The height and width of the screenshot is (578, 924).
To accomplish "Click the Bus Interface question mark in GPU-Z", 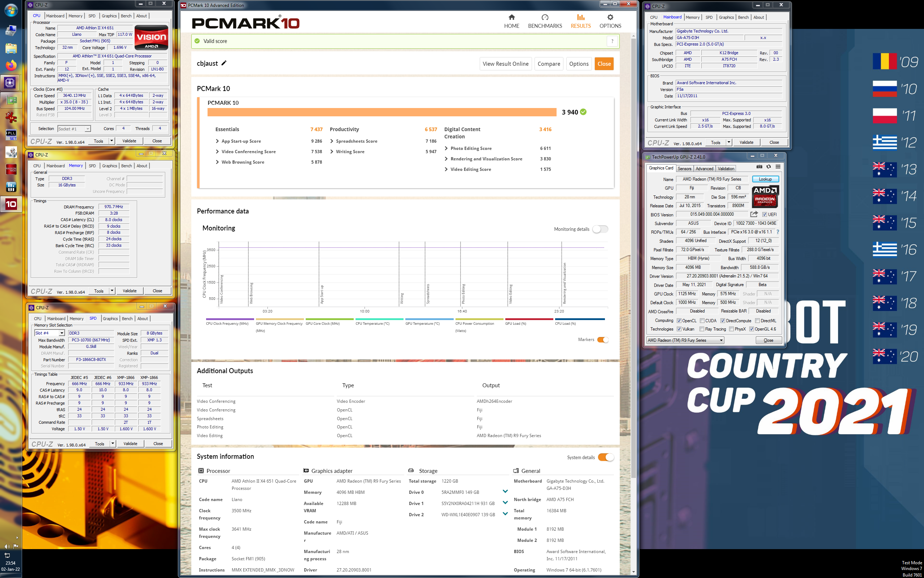I will (778, 232).
